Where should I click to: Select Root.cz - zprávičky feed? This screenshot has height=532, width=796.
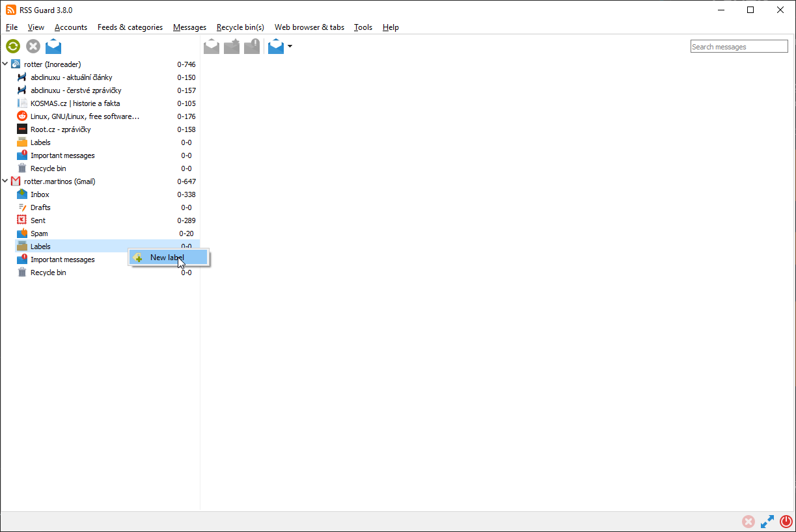(60, 129)
